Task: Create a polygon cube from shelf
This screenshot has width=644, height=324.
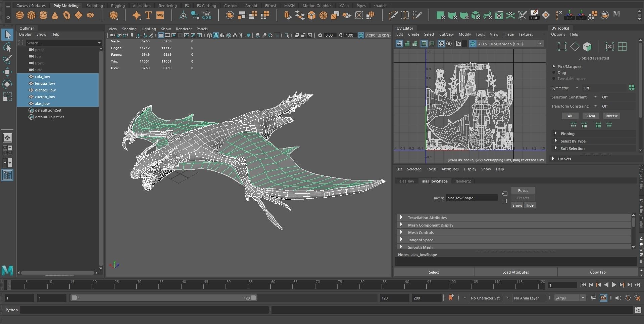Action: pos(32,15)
